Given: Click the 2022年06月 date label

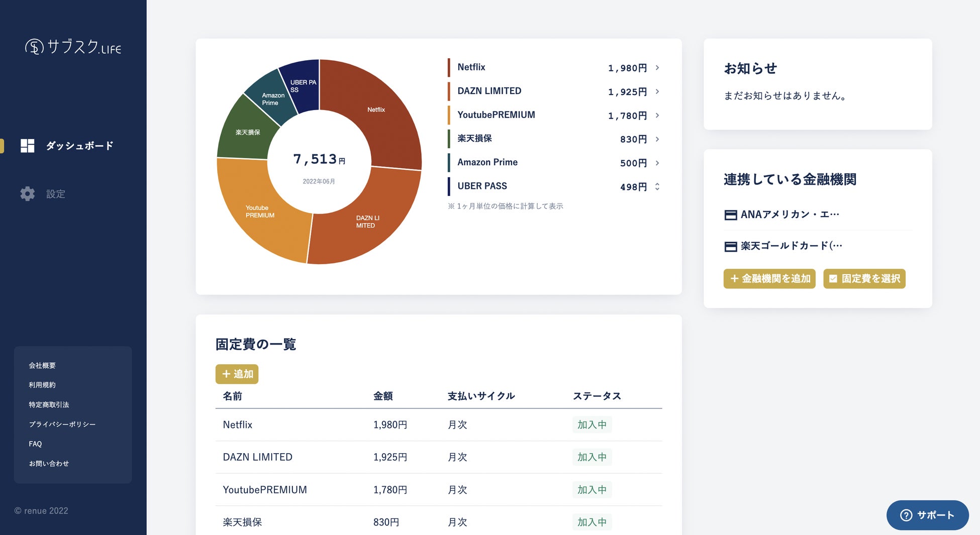Looking at the screenshot, I should (x=319, y=181).
